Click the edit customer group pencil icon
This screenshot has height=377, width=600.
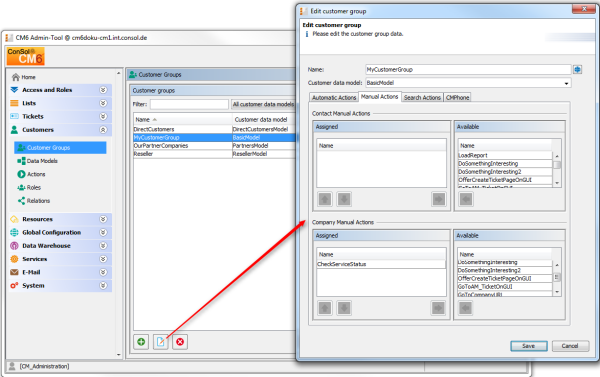[161, 342]
